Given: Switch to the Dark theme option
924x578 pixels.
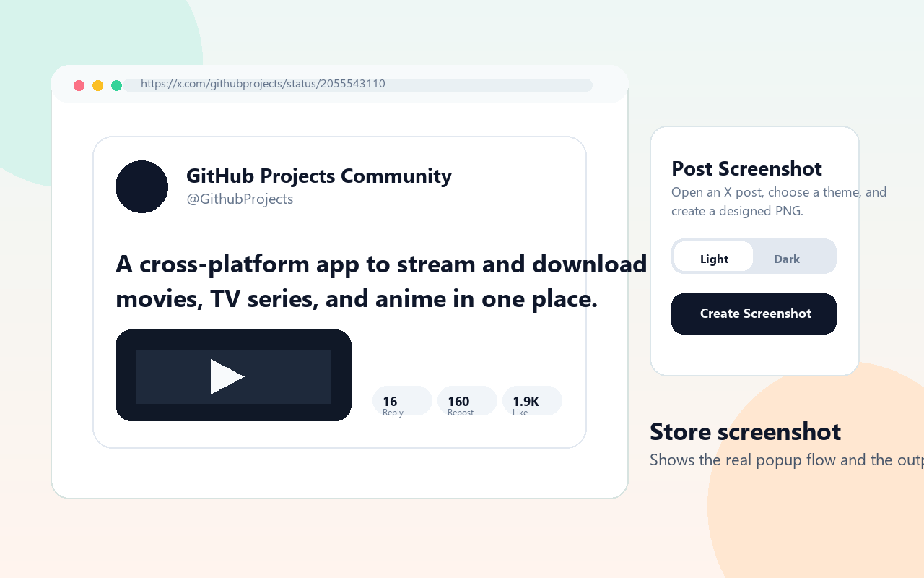Looking at the screenshot, I should pos(787,259).
